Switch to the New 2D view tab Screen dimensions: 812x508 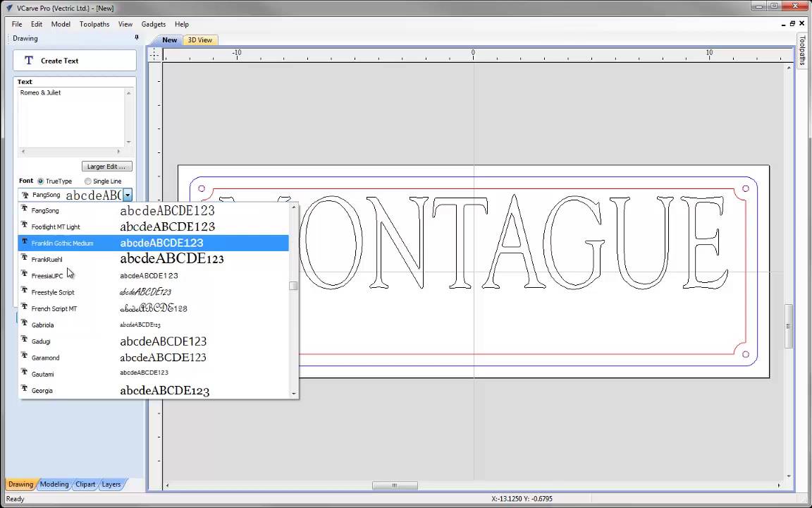[169, 40]
